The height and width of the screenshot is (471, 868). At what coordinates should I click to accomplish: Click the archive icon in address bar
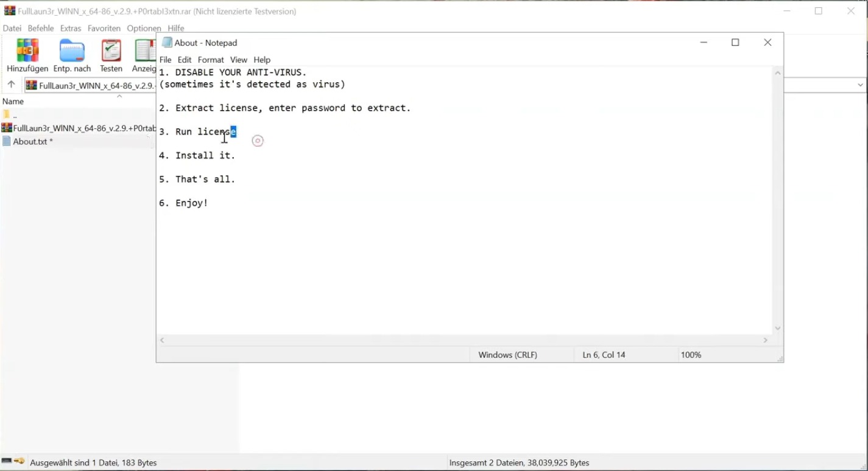[31, 85]
